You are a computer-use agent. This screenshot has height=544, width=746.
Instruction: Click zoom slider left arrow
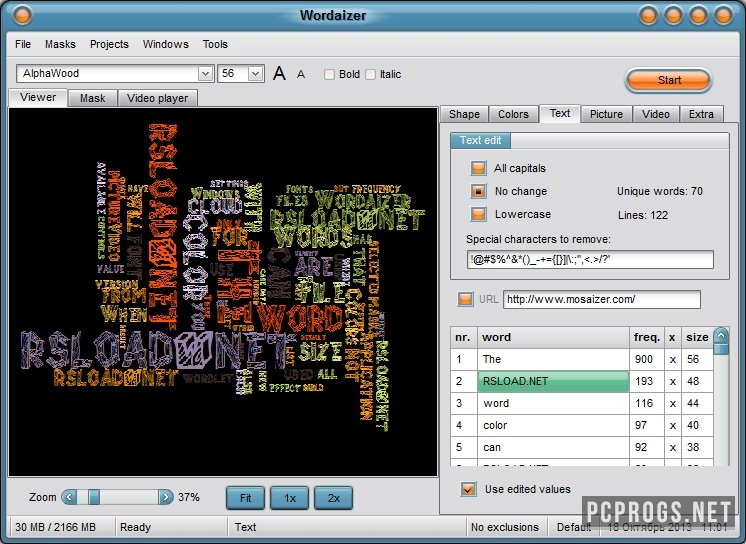click(x=69, y=497)
